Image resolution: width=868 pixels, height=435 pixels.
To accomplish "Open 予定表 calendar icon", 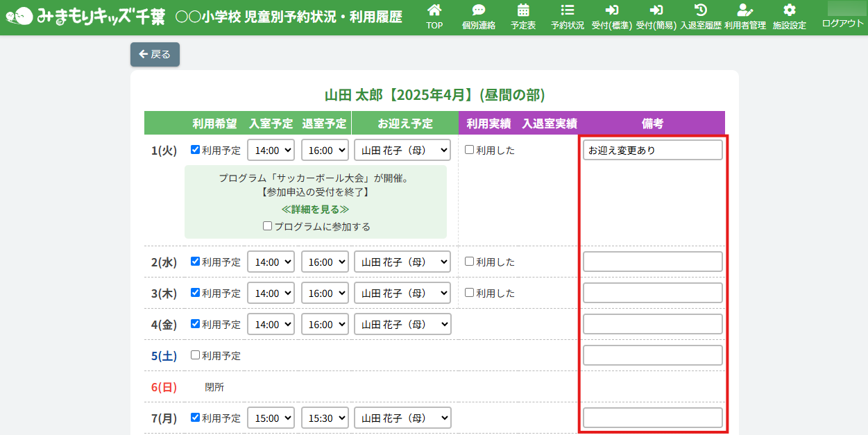I will (522, 10).
